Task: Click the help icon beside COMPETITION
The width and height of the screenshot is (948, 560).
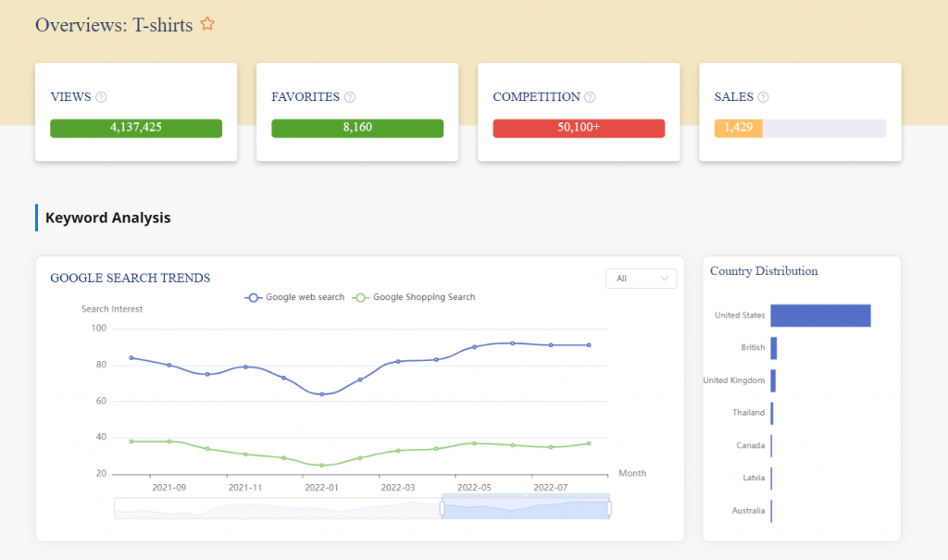Action: [x=590, y=97]
